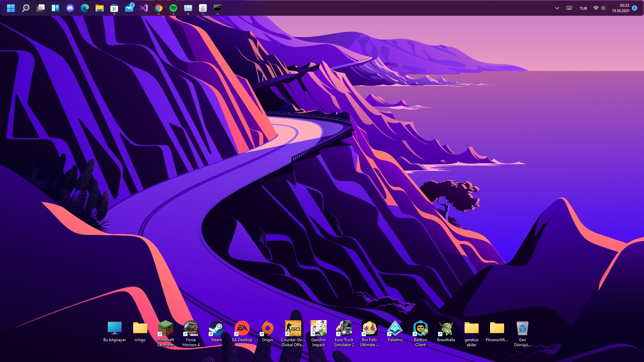This screenshot has height=362, width=644.
Task: Open the Wi-Fi network tray icon
Action: [596, 8]
